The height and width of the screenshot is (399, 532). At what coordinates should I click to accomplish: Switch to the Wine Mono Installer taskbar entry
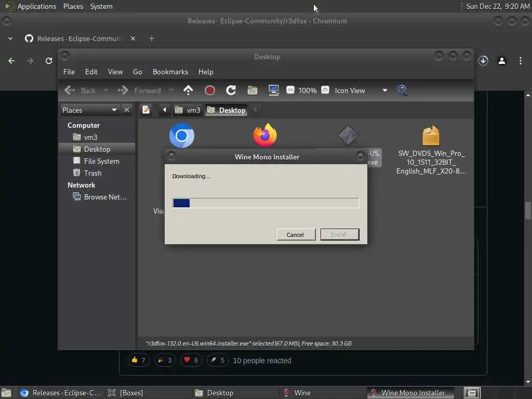[x=410, y=393]
